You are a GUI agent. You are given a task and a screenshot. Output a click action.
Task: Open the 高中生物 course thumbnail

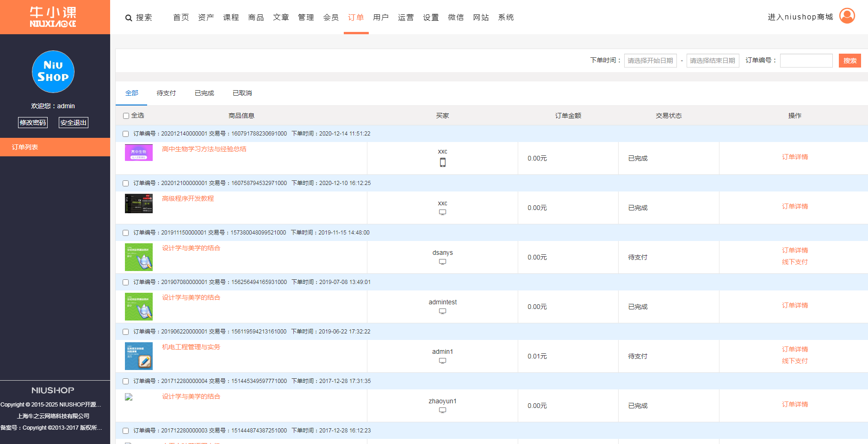pyautogui.click(x=139, y=153)
